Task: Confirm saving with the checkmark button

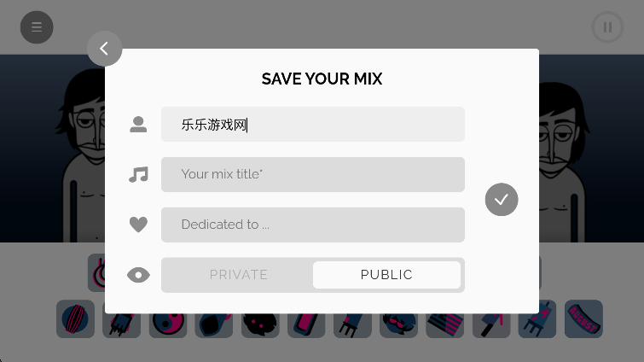Action: tap(501, 199)
